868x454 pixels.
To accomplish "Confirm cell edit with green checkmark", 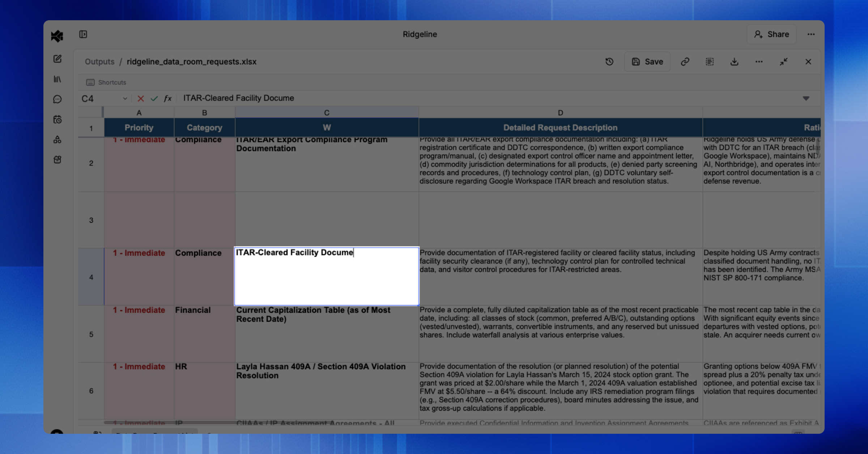I will pos(154,98).
